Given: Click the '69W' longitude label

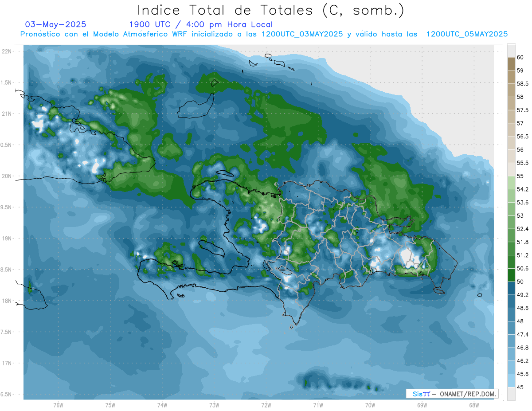Looking at the screenshot, I should 422,405.
